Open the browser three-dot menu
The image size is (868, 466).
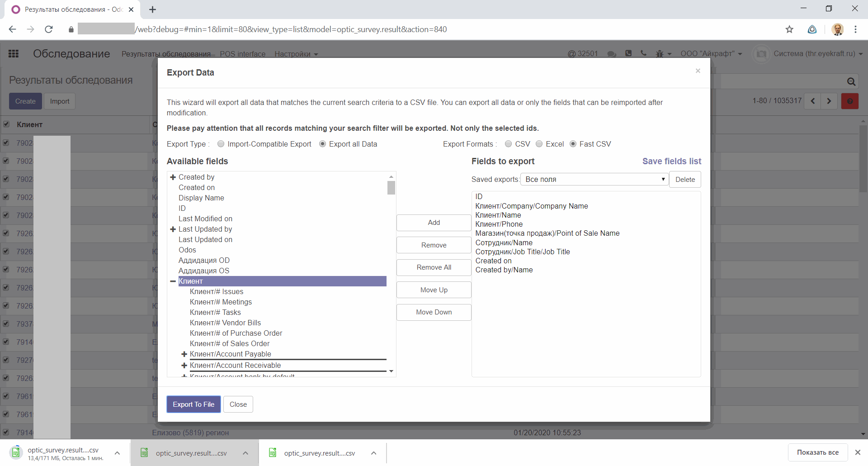click(x=855, y=29)
